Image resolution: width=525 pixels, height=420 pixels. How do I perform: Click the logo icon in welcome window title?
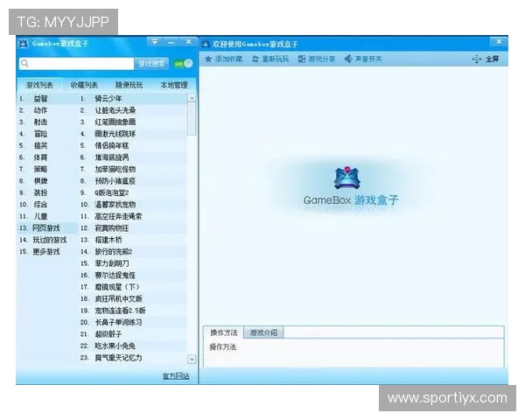tap(206, 44)
